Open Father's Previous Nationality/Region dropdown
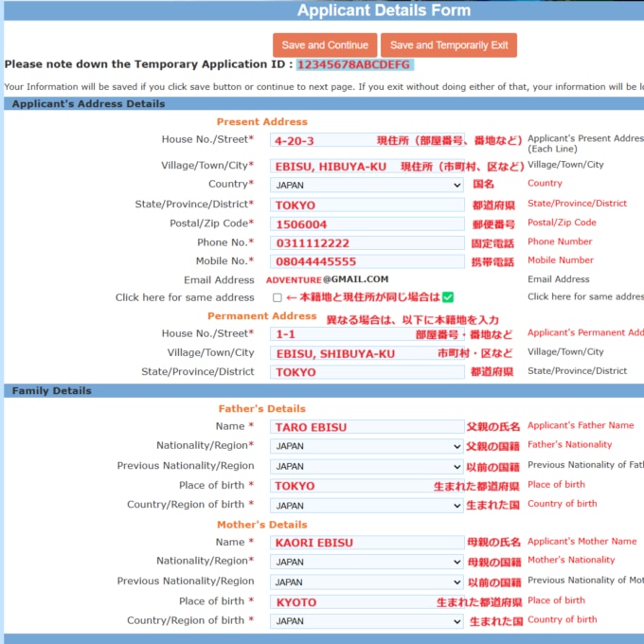The image size is (644, 644). (367, 467)
